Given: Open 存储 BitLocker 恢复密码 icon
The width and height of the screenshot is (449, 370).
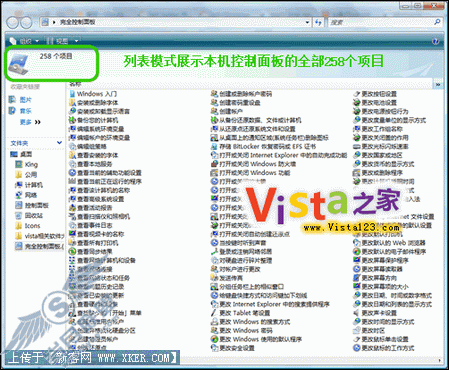Looking at the screenshot, I should [214, 146].
